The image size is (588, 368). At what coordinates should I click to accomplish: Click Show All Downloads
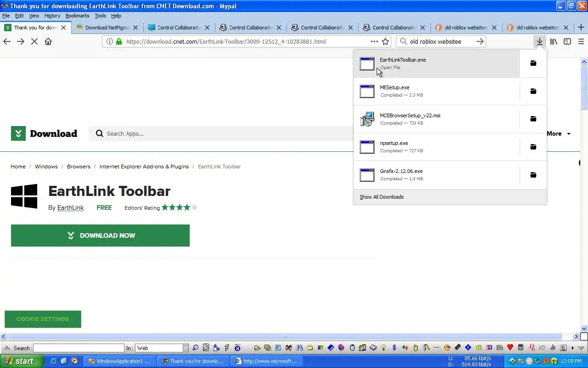(x=382, y=197)
